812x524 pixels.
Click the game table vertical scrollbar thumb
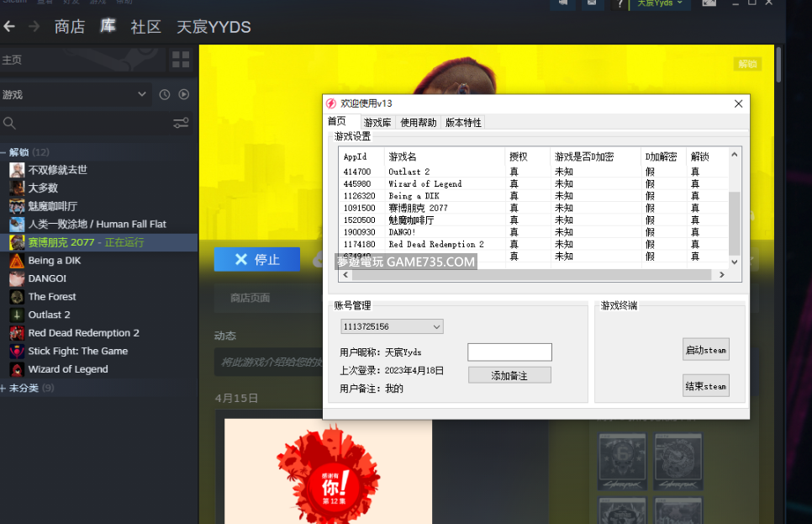[x=735, y=224]
